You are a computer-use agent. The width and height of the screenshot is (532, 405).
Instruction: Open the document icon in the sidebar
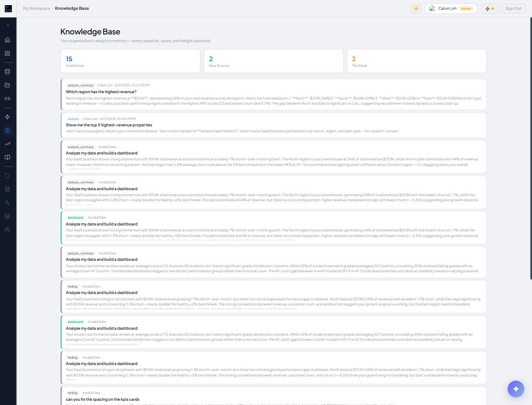(7, 189)
